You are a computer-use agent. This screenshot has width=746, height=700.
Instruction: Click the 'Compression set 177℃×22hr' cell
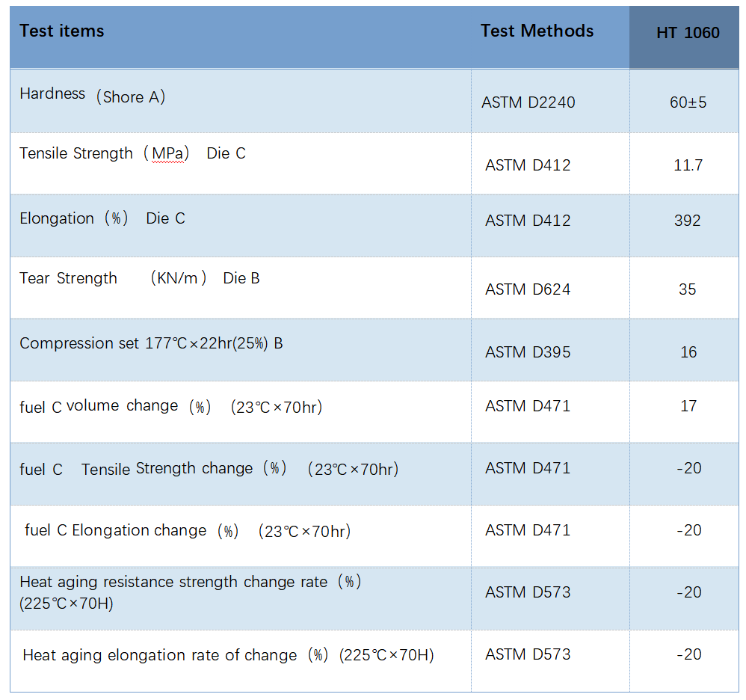pyautogui.click(x=151, y=344)
